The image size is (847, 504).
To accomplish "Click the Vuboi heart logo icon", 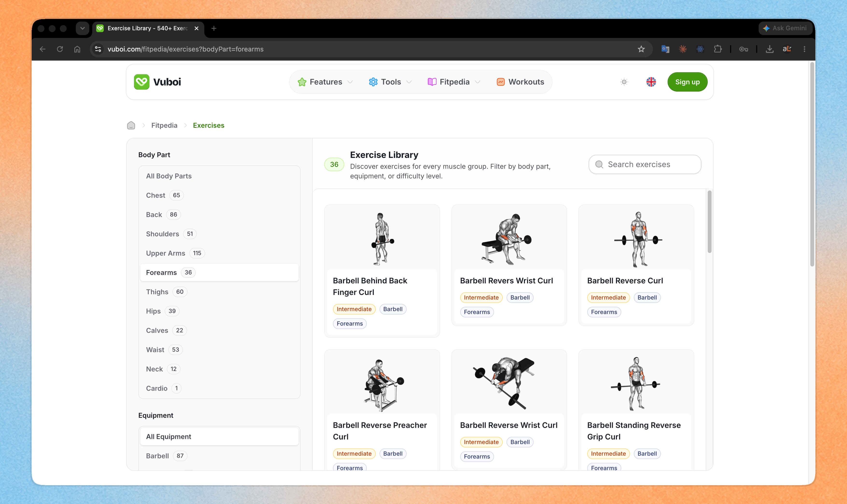I will click(x=141, y=82).
